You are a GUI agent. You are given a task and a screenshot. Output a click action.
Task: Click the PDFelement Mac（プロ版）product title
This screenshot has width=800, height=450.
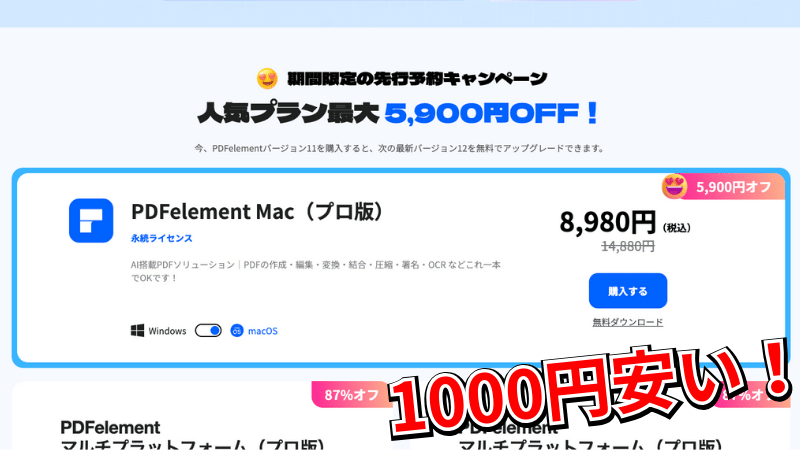[x=258, y=212]
